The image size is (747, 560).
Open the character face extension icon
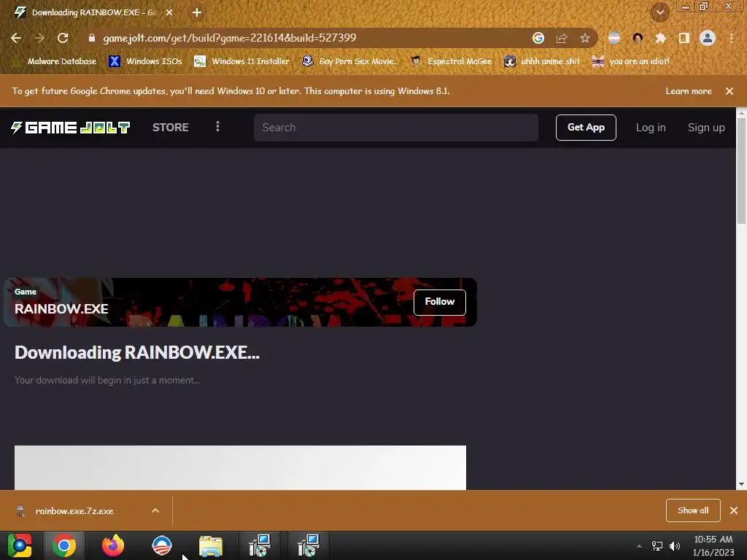[638, 38]
